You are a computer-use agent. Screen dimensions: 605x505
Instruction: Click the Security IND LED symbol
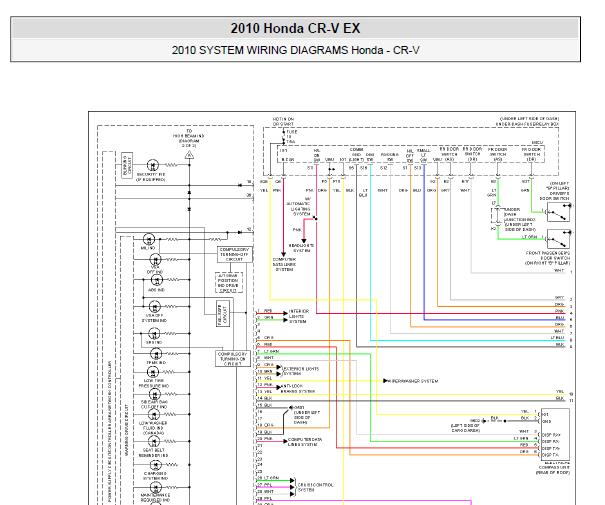(x=153, y=165)
